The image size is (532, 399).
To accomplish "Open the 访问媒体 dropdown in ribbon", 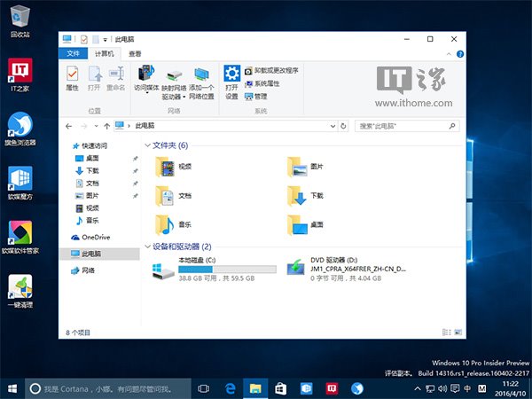I will pos(146,80).
